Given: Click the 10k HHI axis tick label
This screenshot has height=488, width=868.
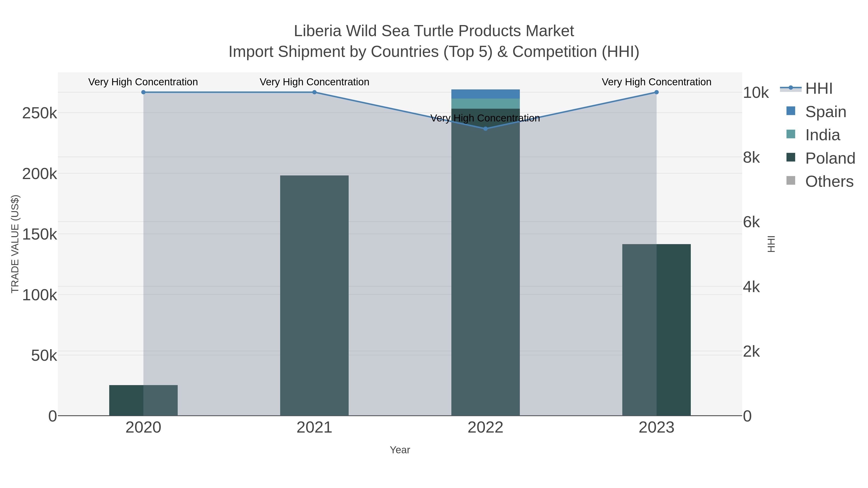Looking at the screenshot, I should pyautogui.click(x=756, y=93).
